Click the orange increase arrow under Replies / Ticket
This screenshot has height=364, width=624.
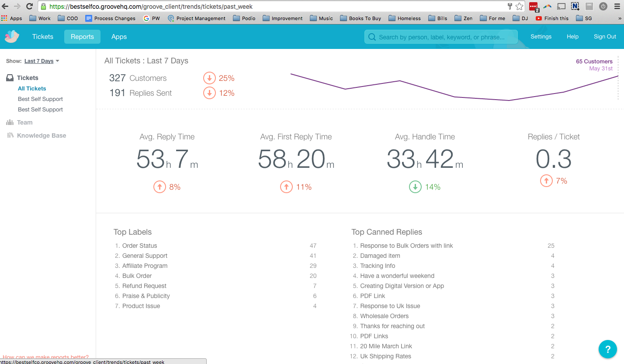(546, 180)
